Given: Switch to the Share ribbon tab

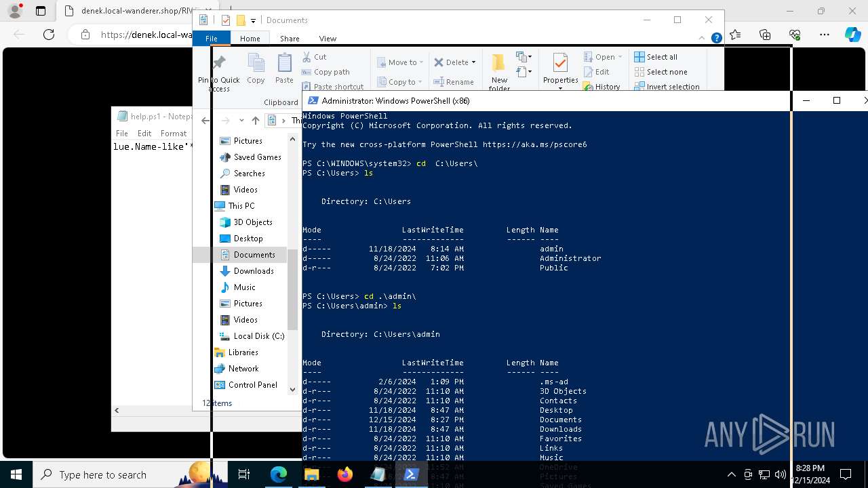Looking at the screenshot, I should [x=290, y=39].
